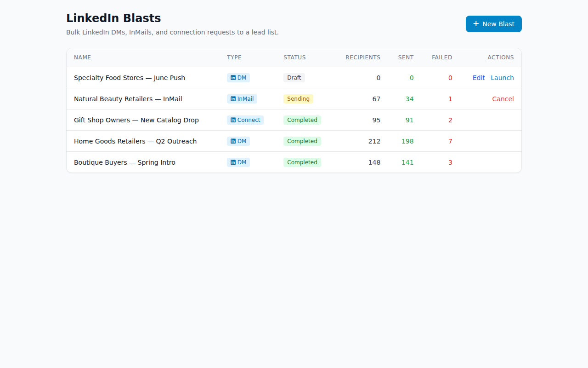This screenshot has width=588, height=368.
Task: Click the New Blast button
Action: pos(494,24)
